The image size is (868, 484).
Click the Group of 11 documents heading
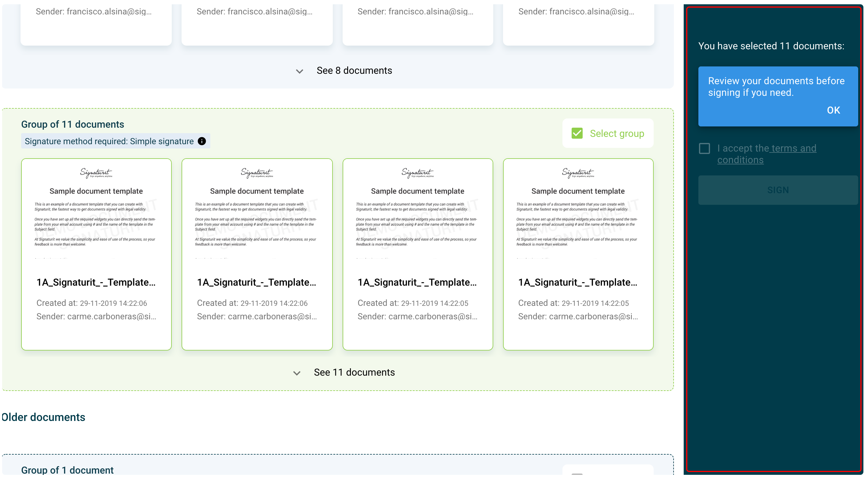click(x=73, y=124)
